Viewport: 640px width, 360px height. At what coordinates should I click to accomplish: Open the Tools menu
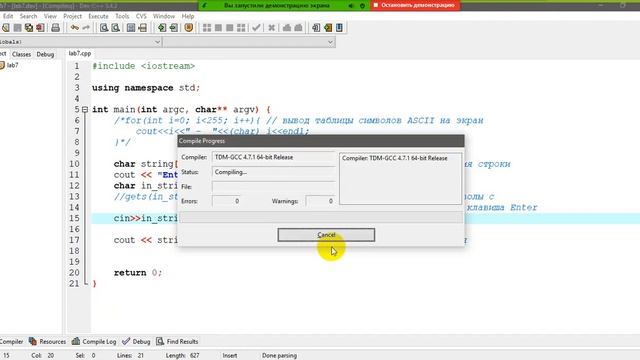click(x=122, y=16)
